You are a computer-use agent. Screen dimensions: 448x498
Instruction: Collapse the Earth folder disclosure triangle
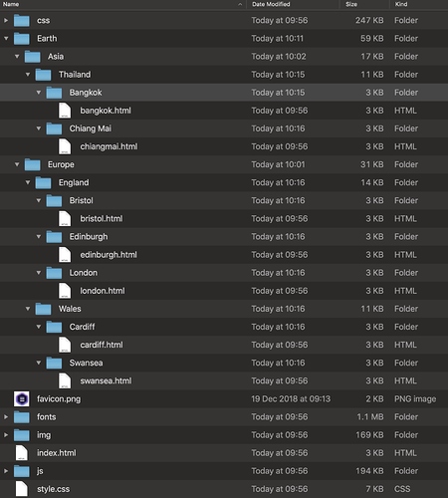tap(6, 39)
